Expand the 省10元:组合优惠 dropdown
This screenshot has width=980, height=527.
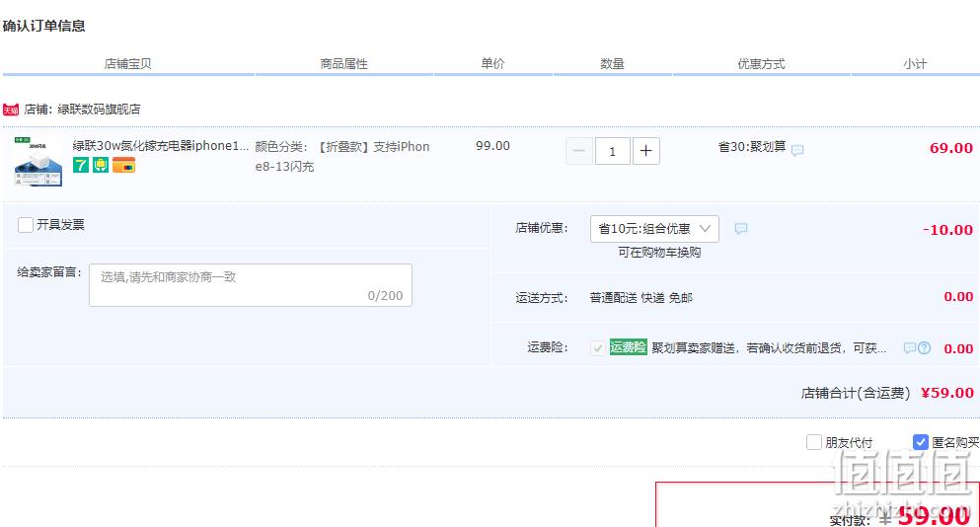(x=654, y=229)
